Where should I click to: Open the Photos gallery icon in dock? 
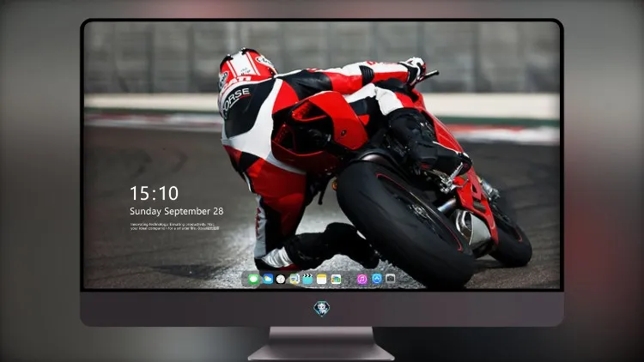click(x=336, y=280)
